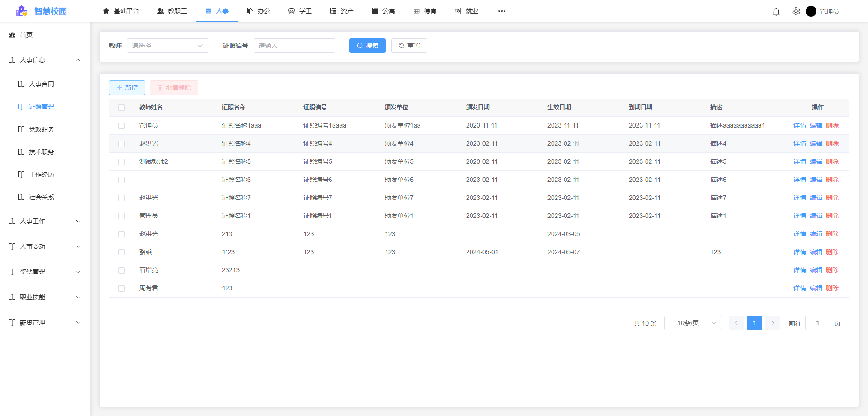Click the administrator avatar icon
Screen dimensions: 868x416
[811, 11]
